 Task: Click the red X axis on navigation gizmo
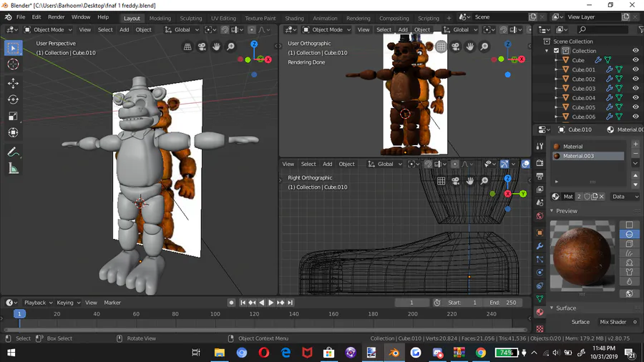pos(268,60)
